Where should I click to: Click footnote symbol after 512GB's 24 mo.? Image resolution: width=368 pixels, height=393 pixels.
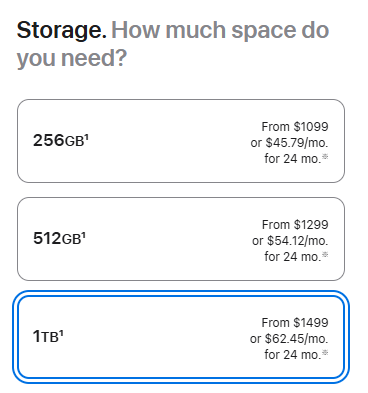pyautogui.click(x=325, y=255)
